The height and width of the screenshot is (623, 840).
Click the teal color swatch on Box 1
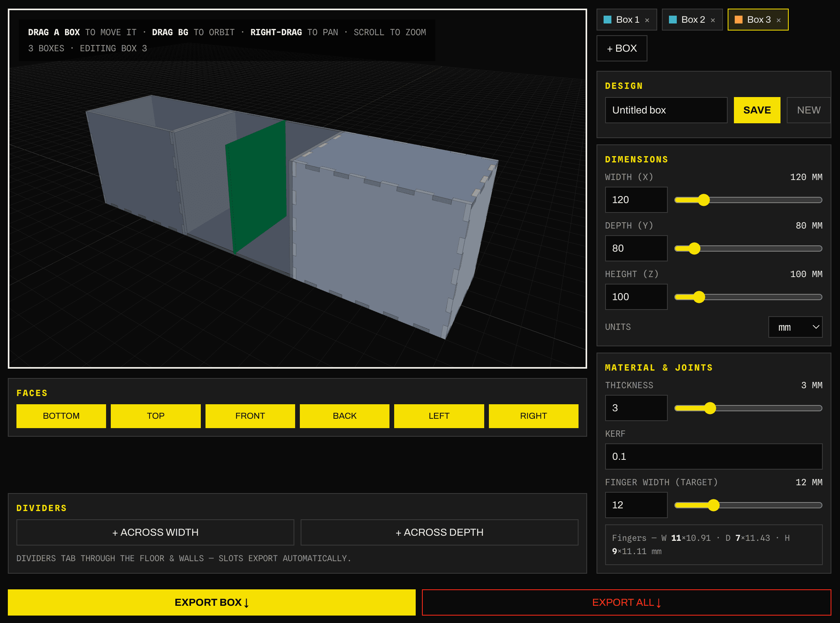[607, 20]
